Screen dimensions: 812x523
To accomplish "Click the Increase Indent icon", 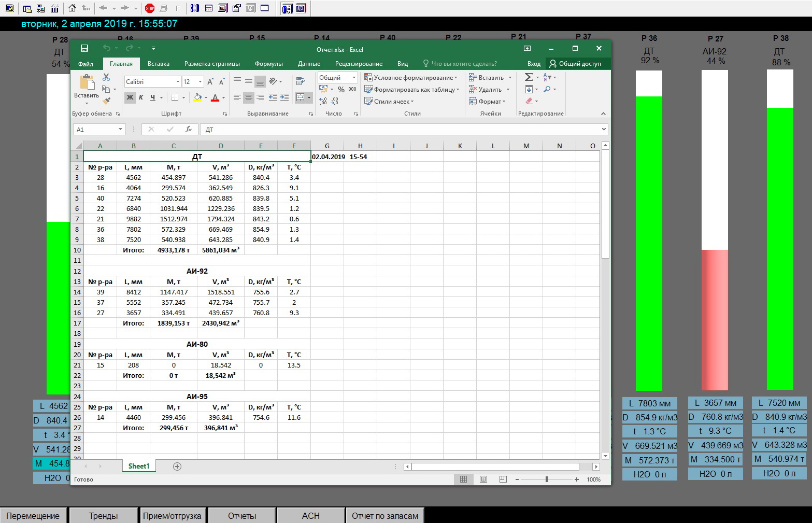I will [284, 97].
